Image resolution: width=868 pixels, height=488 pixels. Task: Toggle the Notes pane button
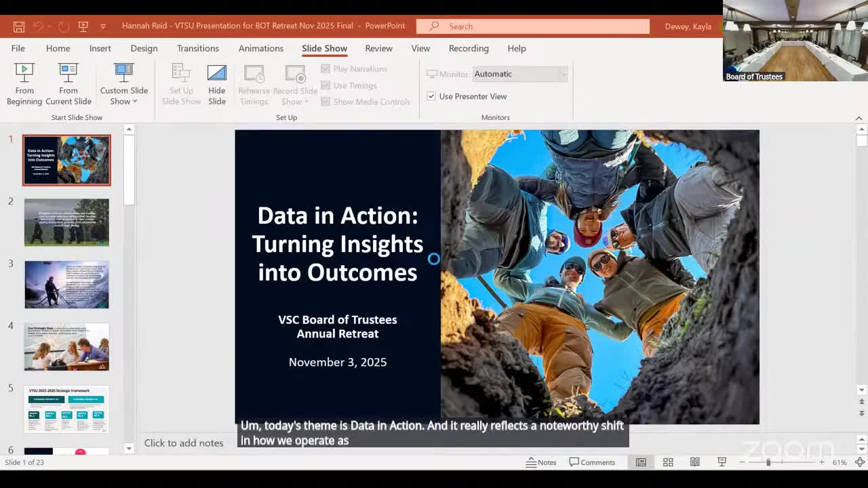pos(541,462)
